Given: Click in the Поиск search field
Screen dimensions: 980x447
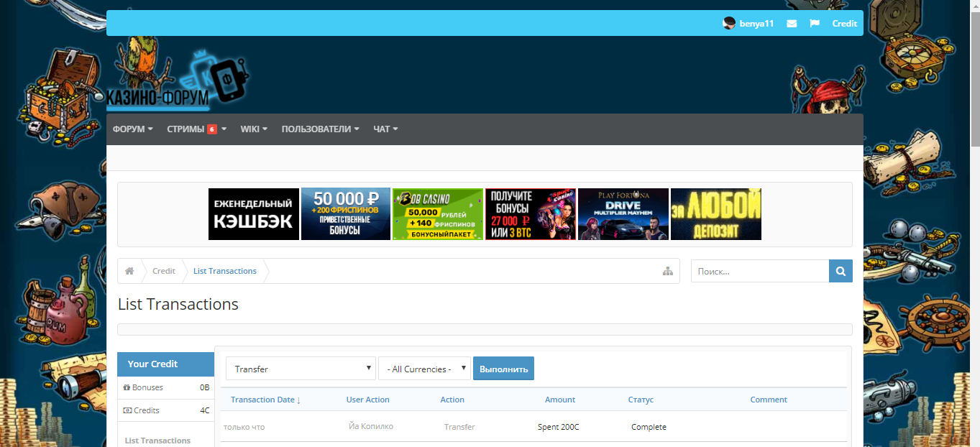Looking at the screenshot, I should pyautogui.click(x=759, y=271).
